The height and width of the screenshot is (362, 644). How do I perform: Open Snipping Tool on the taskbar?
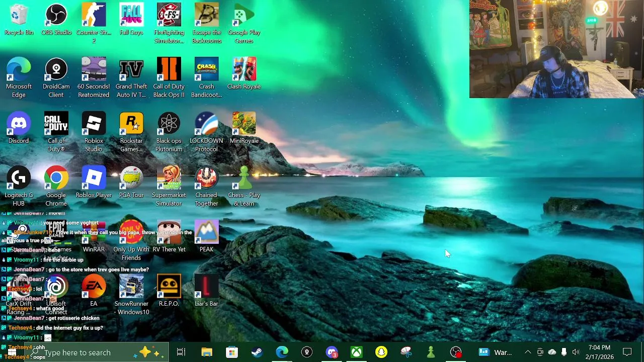[406, 352]
